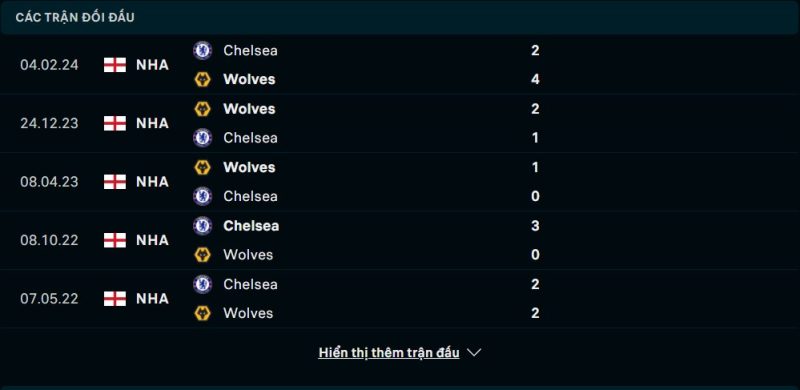Image resolution: width=800 pixels, height=390 pixels.
Task: Click Chelsea crest in 24.12.23 match
Action: pyautogui.click(x=203, y=138)
